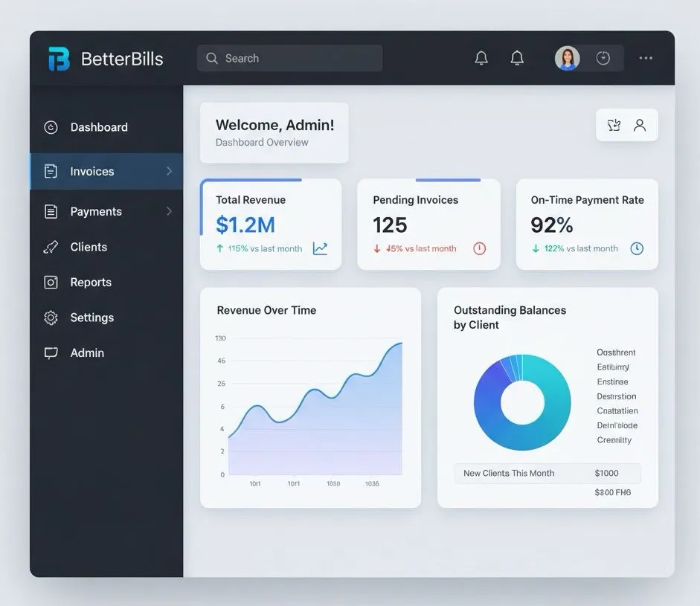Viewport: 700px width, 606px height.
Task: Click the clock icon in On-Time Payment Rate
Action: click(637, 248)
